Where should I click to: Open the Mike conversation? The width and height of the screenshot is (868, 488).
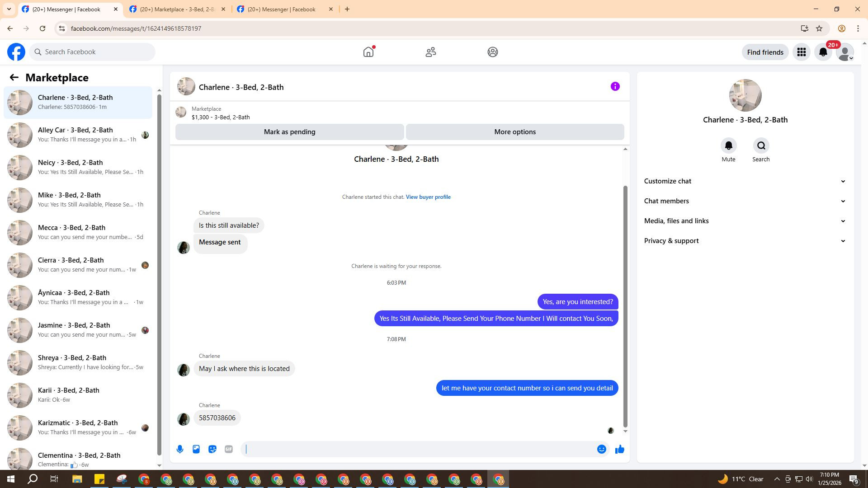pos(78,200)
